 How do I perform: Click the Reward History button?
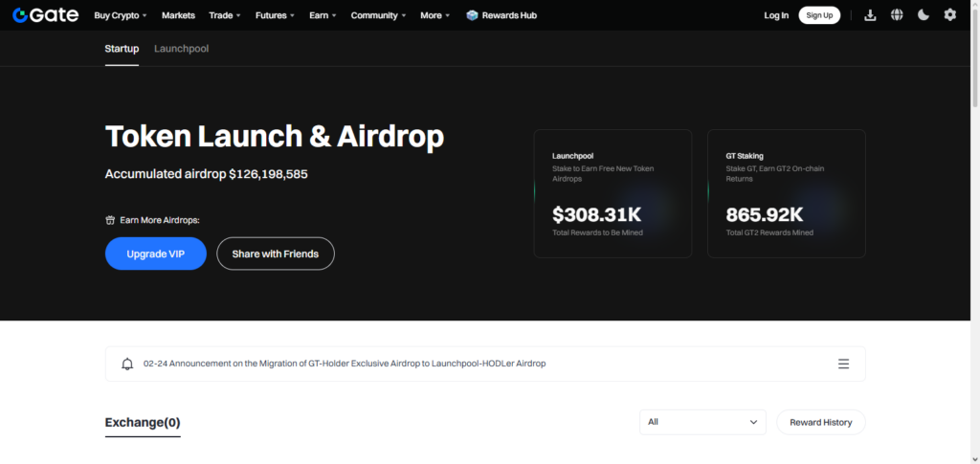coord(820,422)
